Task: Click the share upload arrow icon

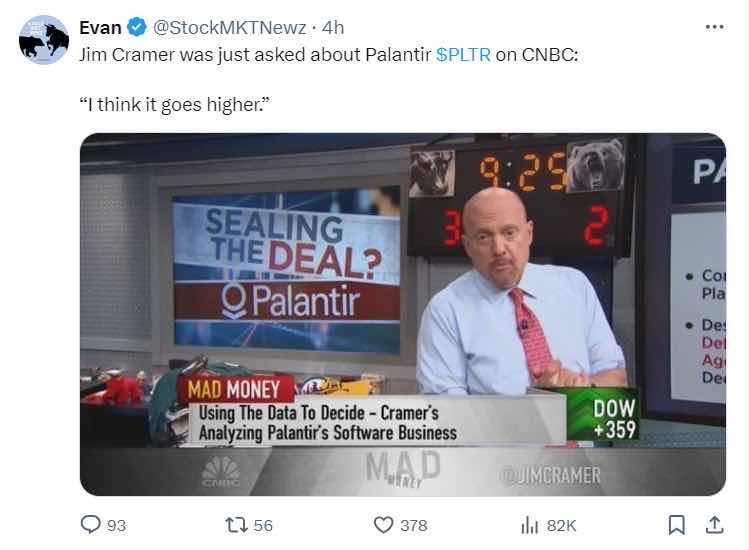Action: [x=714, y=525]
